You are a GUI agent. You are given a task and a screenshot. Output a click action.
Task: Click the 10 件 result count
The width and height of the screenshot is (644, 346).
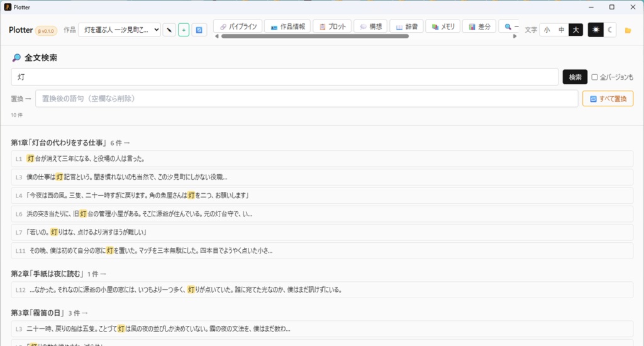point(17,115)
